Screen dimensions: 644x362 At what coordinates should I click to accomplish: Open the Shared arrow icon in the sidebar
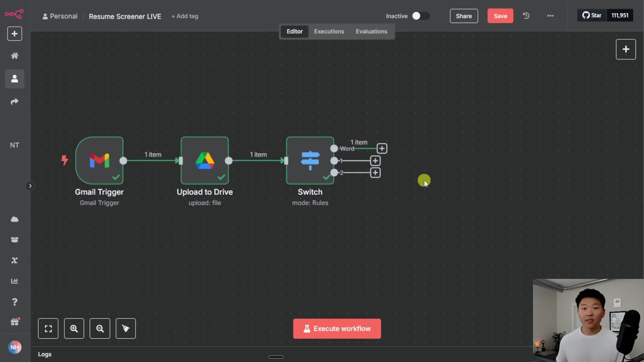tap(14, 102)
